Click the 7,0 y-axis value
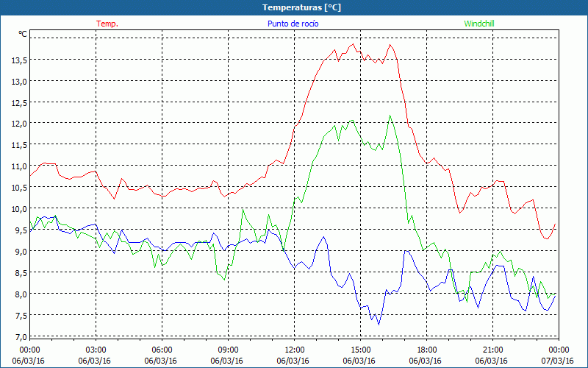This screenshot has height=368, width=588. pos(21,337)
